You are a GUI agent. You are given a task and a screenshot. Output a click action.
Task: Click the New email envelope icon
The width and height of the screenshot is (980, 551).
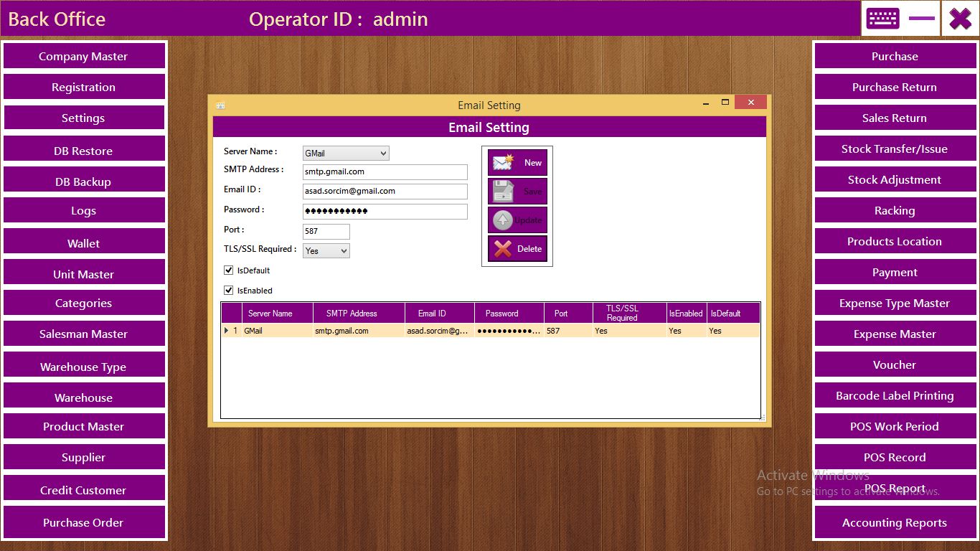tap(503, 163)
